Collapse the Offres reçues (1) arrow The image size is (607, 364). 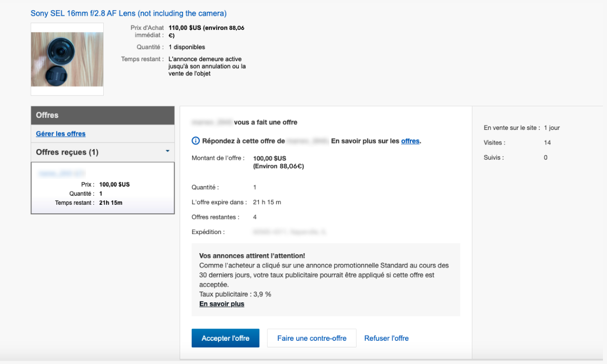tap(167, 151)
